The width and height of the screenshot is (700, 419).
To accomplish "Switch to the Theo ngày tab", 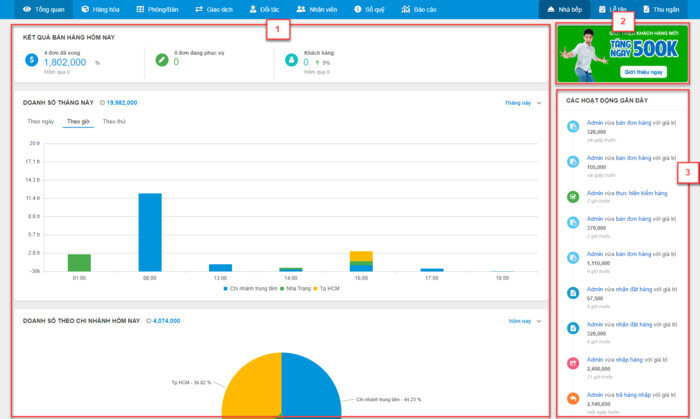I will click(x=40, y=121).
